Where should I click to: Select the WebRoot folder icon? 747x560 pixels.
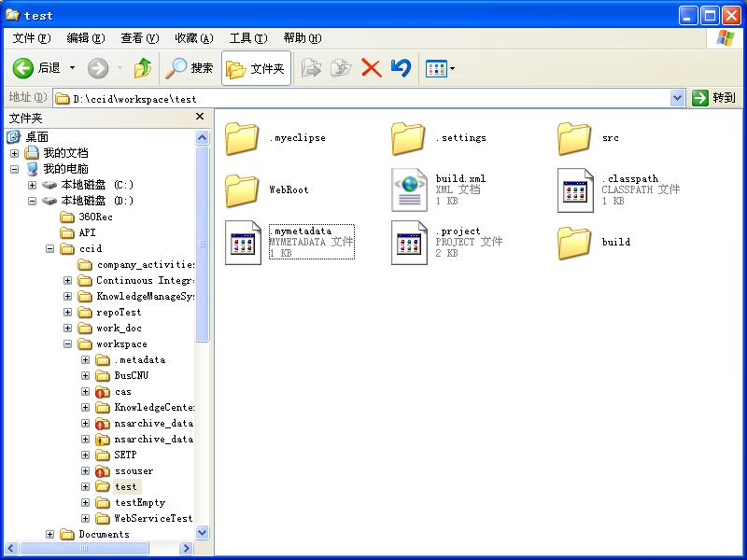pyautogui.click(x=242, y=190)
